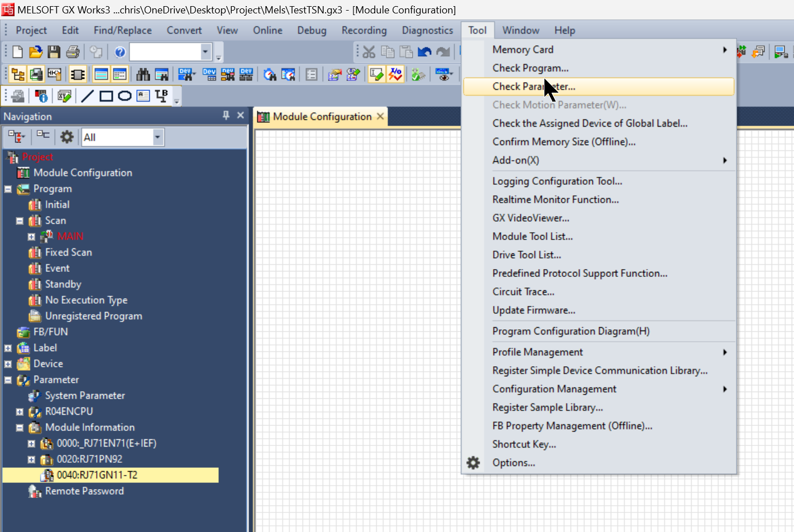Click the New project icon
Screen dimensions: 794x532
click(x=17, y=52)
